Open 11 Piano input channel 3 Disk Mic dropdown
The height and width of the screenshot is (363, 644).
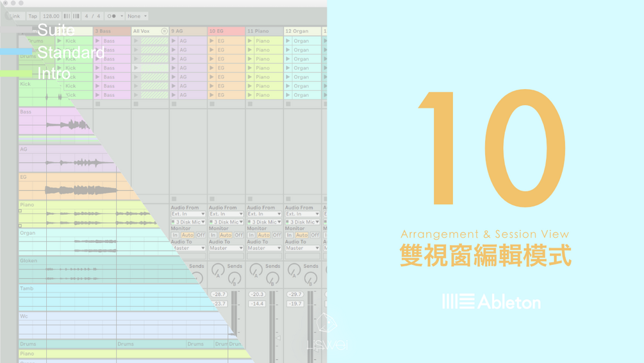(x=265, y=222)
